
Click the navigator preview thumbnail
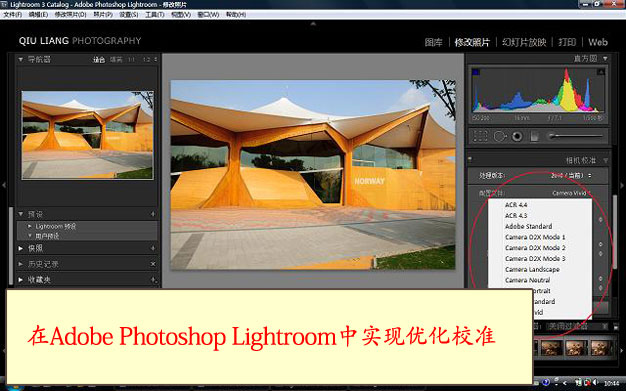coord(87,135)
